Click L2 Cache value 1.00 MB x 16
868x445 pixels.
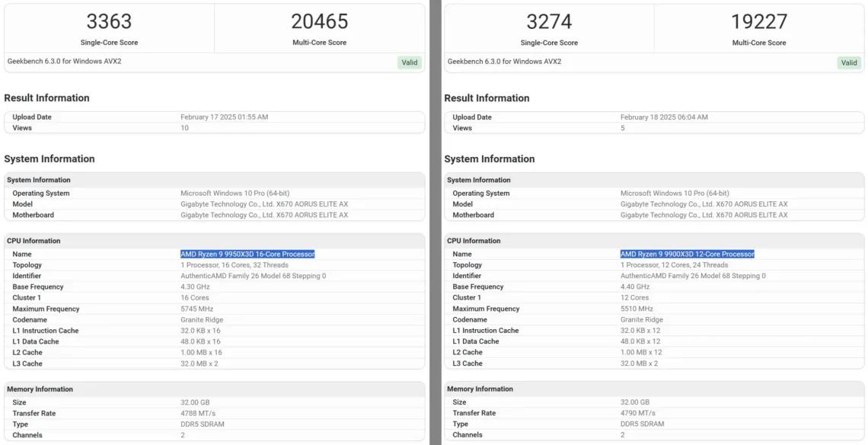(201, 353)
